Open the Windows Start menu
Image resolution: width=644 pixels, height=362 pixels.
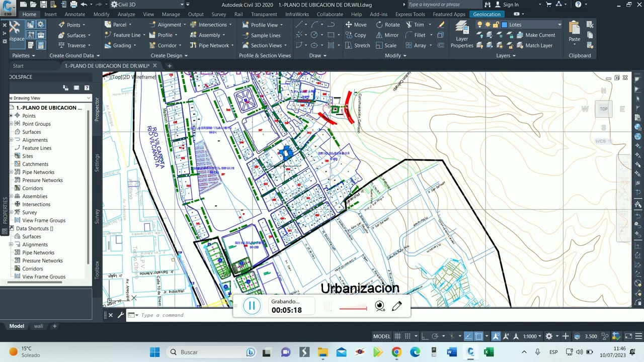click(154, 352)
